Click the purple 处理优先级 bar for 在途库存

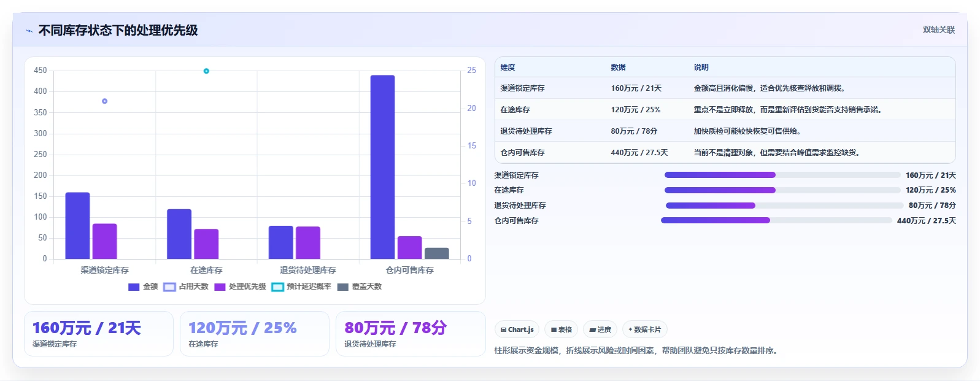point(206,244)
